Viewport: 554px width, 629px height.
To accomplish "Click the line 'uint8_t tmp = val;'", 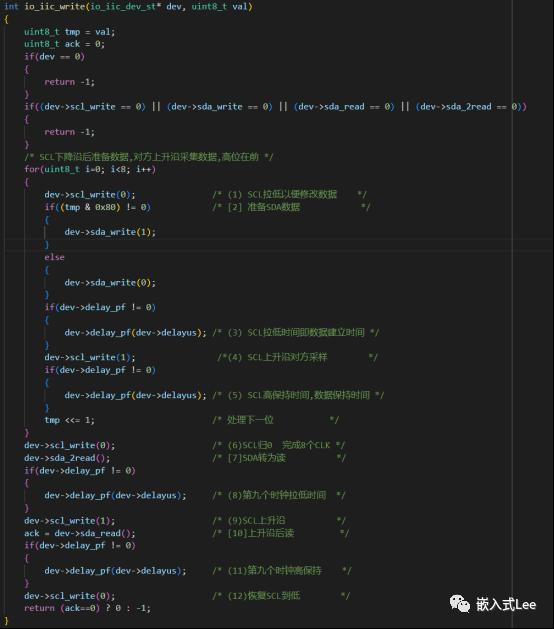I will click(x=69, y=32).
